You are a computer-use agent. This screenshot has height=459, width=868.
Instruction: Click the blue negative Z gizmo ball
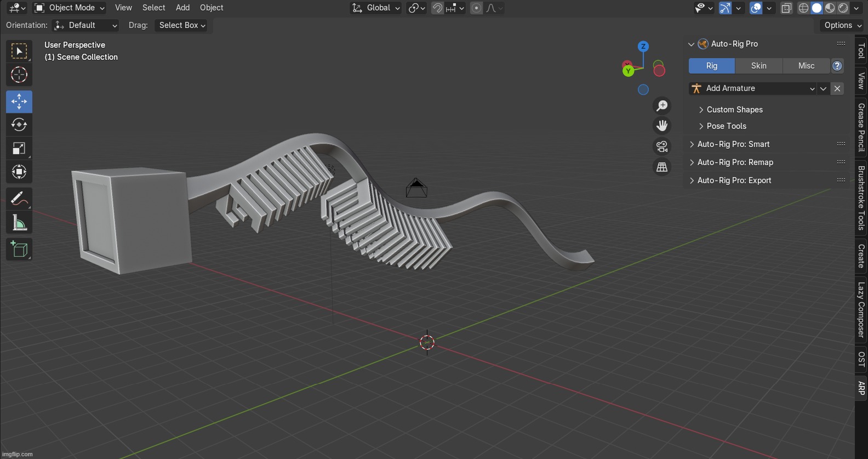643,89
